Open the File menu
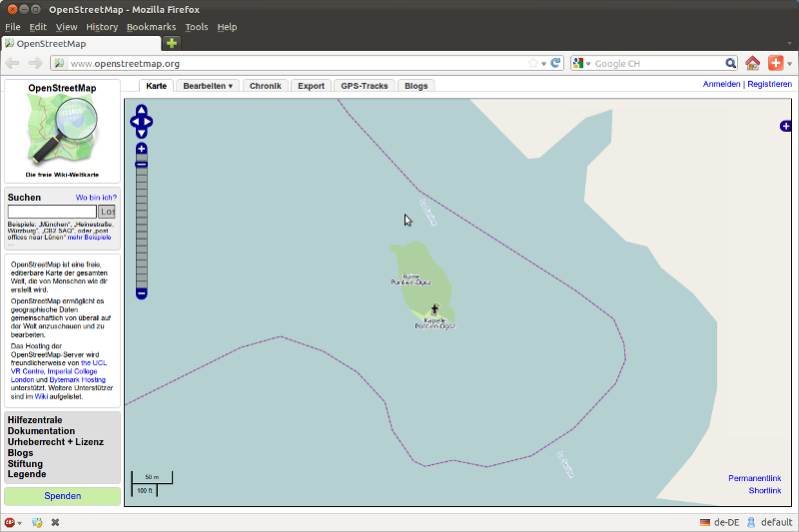Screen dimensions: 799x532 (13, 27)
